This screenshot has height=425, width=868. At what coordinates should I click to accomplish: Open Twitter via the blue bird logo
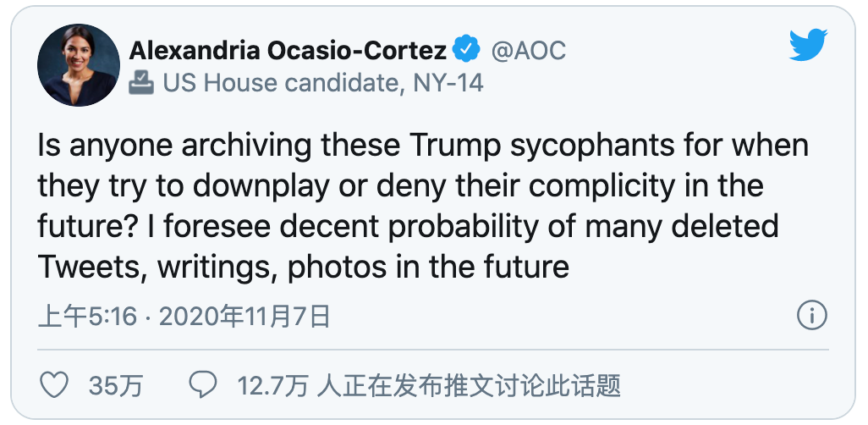point(808,45)
